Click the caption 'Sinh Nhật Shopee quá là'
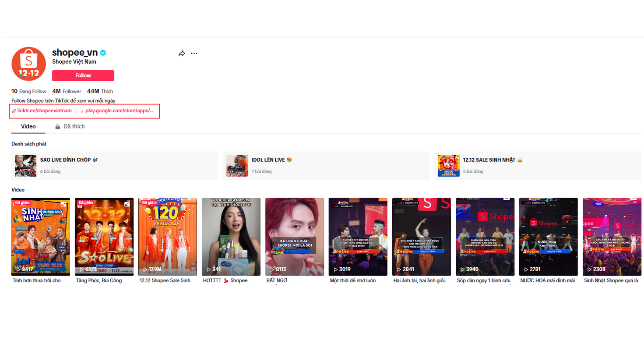 611,280
